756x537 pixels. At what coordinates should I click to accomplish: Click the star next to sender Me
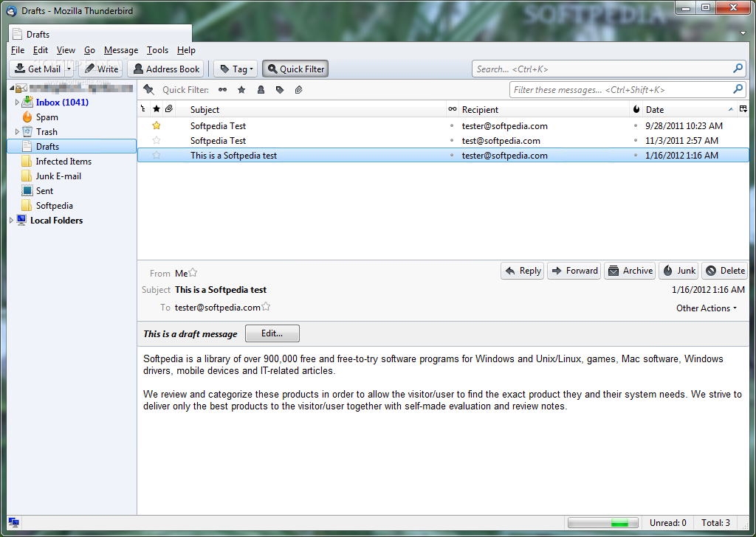pyautogui.click(x=193, y=273)
